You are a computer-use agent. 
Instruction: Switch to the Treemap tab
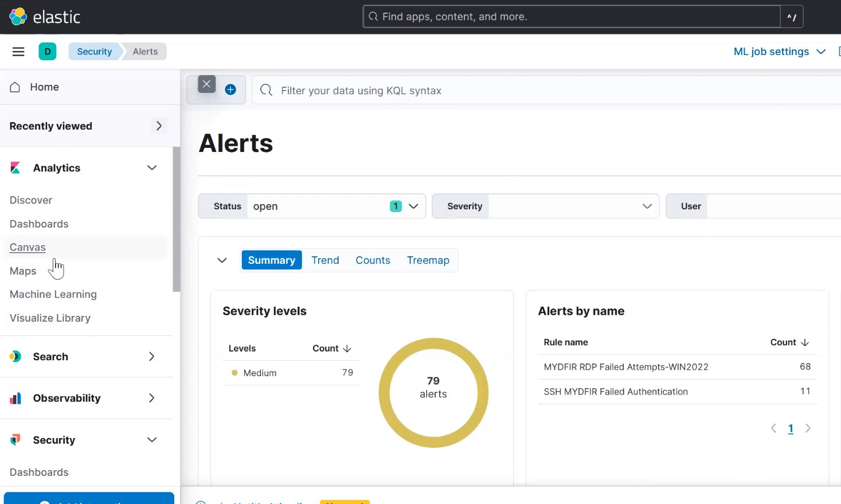(x=428, y=260)
